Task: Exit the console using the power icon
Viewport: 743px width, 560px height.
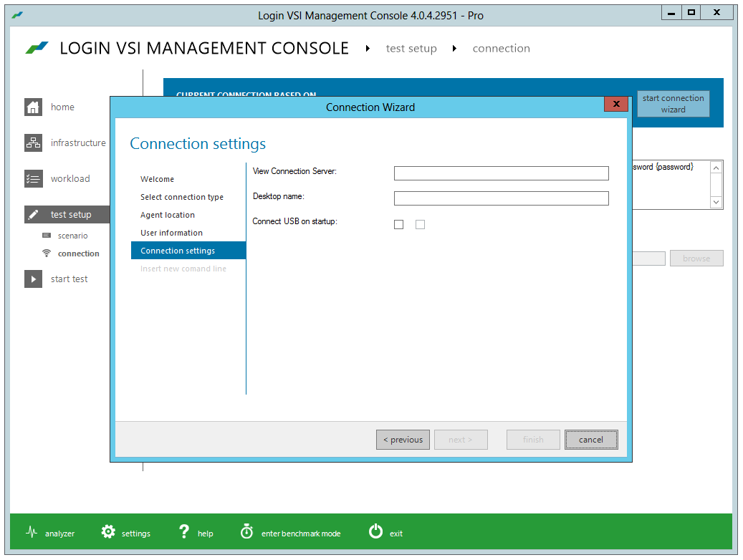Action: pyautogui.click(x=375, y=531)
